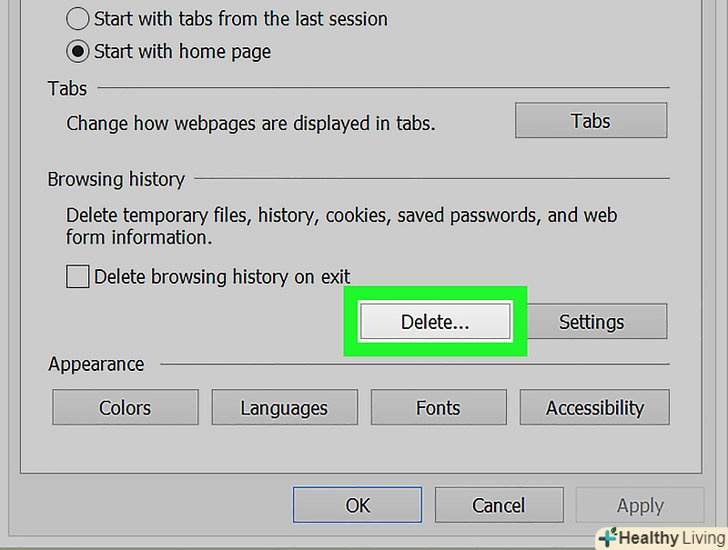Open Accessibility options
The image size is (728, 550).
(594, 408)
